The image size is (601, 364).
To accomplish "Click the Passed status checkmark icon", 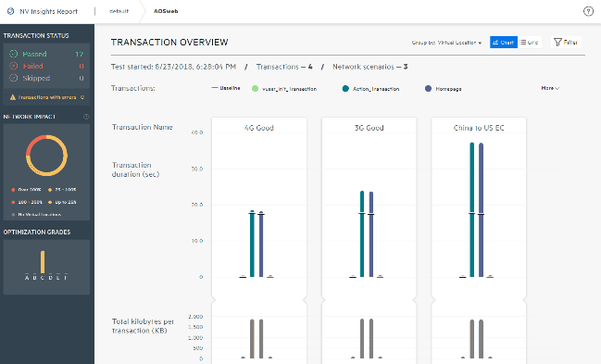I will (x=13, y=54).
